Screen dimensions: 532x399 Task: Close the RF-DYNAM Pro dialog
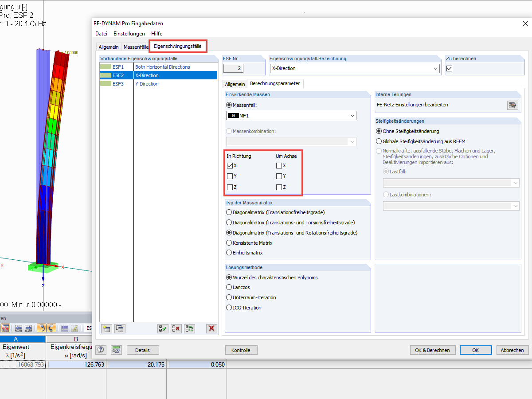pos(525,23)
